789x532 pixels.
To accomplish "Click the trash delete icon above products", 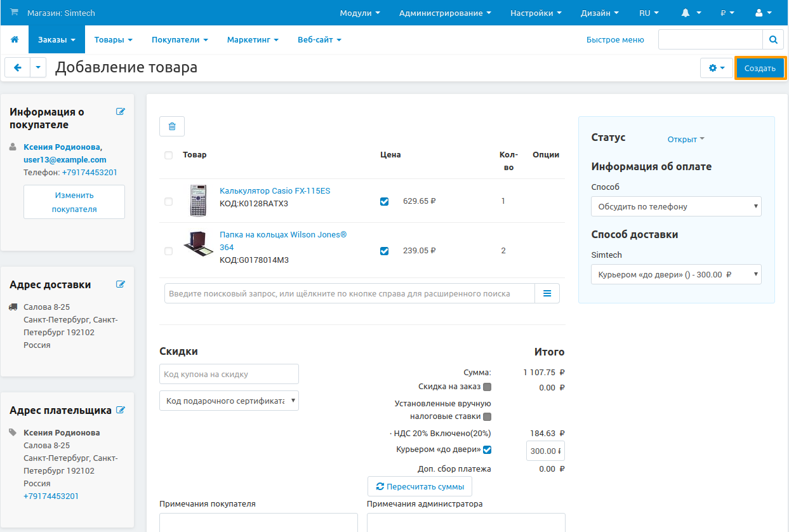I will pos(172,126).
